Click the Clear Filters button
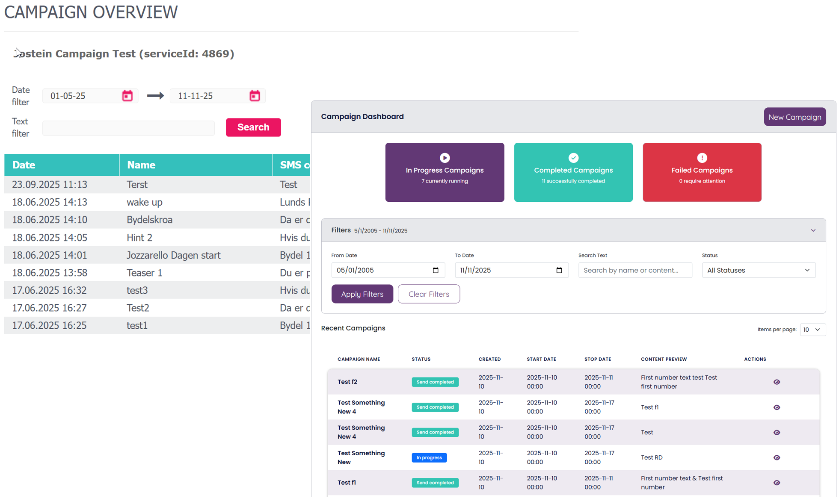The image size is (839, 504). [x=429, y=294]
